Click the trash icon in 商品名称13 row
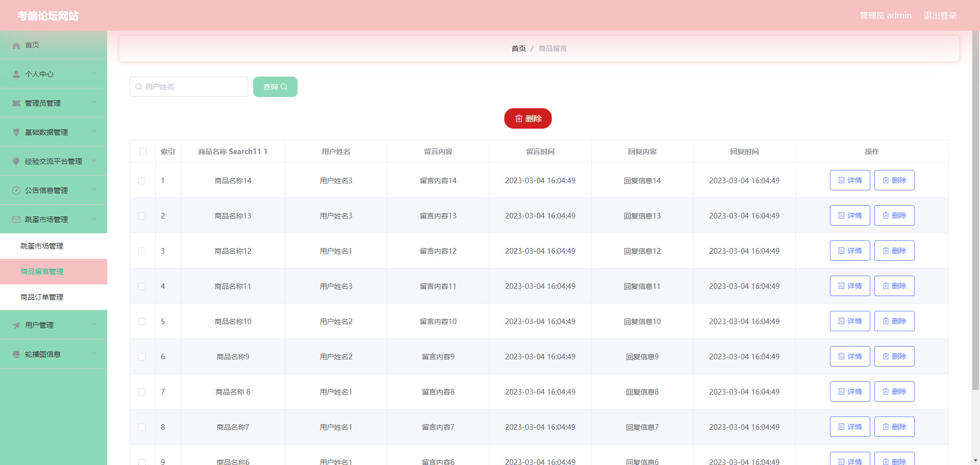 pyautogui.click(x=886, y=215)
